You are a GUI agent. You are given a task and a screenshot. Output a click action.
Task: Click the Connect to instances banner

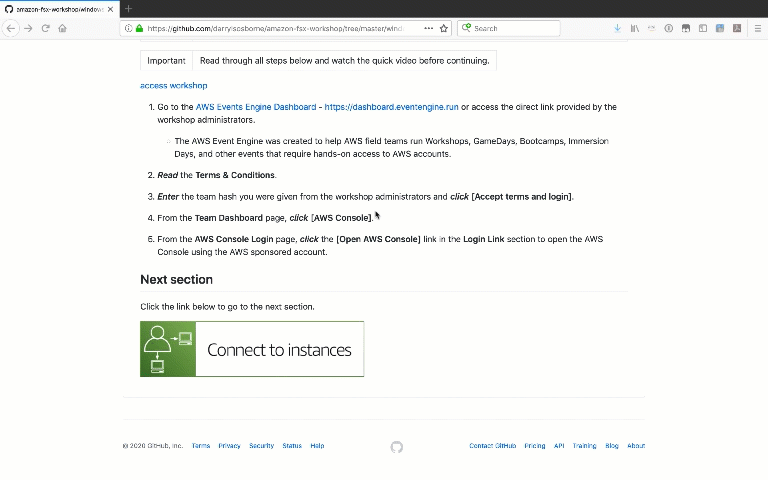(x=252, y=349)
